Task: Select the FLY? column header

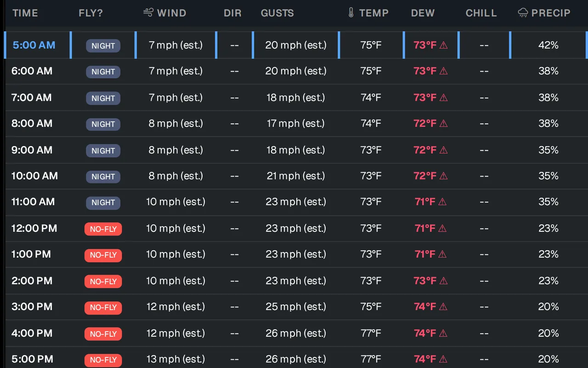Action: point(91,13)
